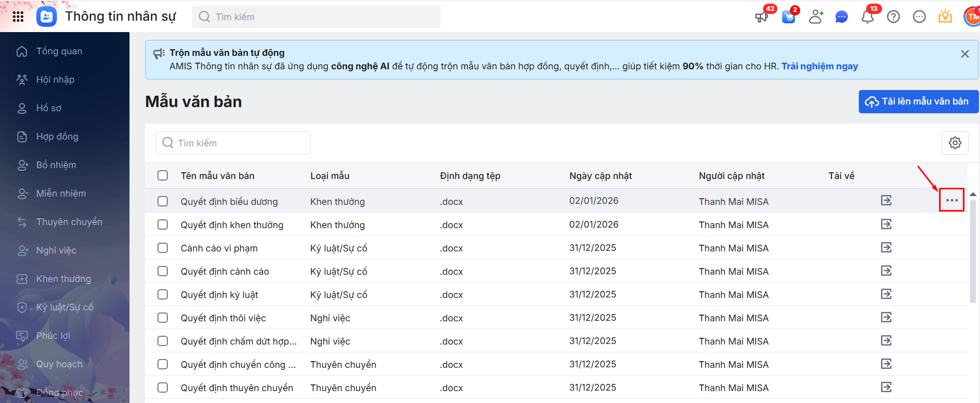The height and width of the screenshot is (403, 980).
Task: Open Khen thưởng sidebar section
Action: 65,279
